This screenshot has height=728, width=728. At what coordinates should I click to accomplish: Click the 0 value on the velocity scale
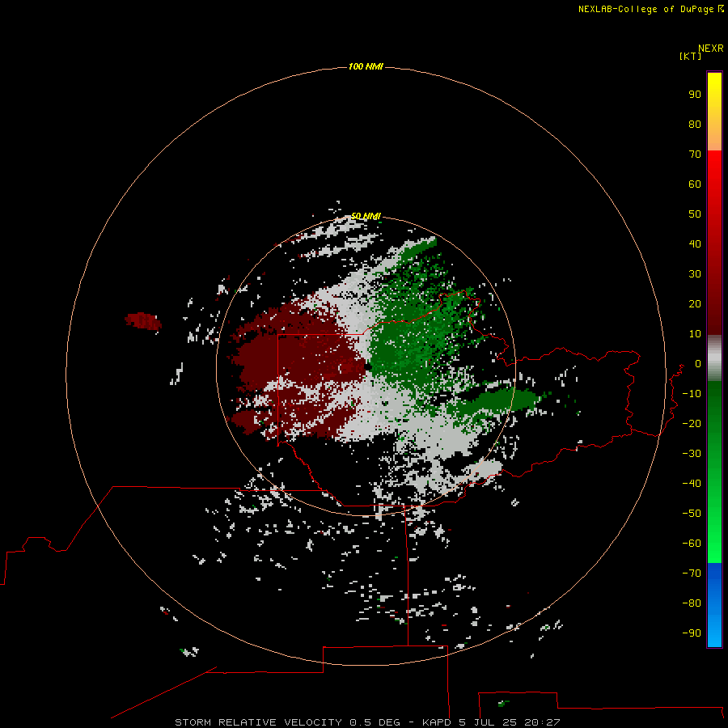pyautogui.click(x=698, y=364)
